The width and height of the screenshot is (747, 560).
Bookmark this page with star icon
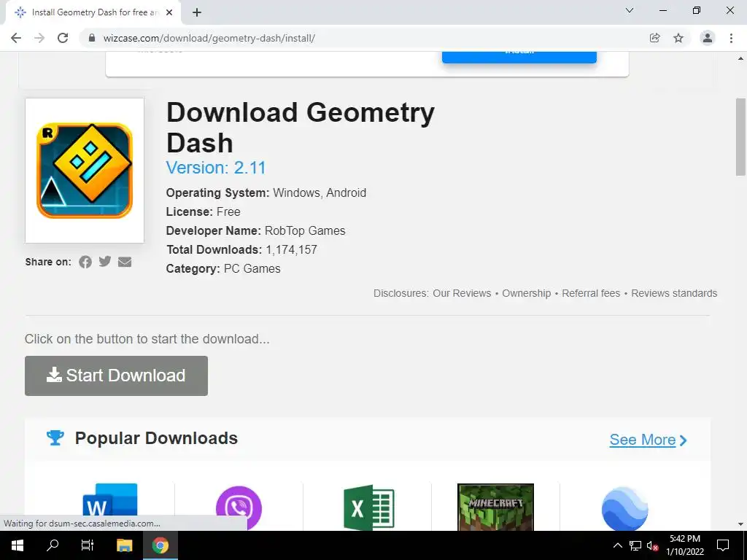[x=678, y=38]
